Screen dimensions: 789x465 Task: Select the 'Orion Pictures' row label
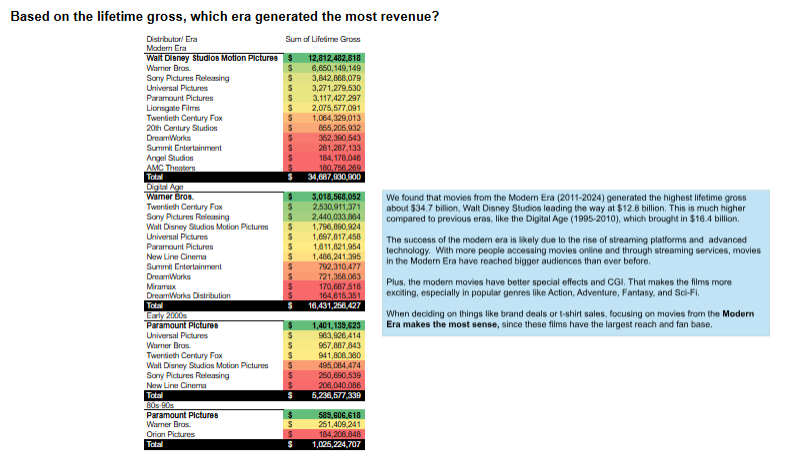click(x=170, y=434)
